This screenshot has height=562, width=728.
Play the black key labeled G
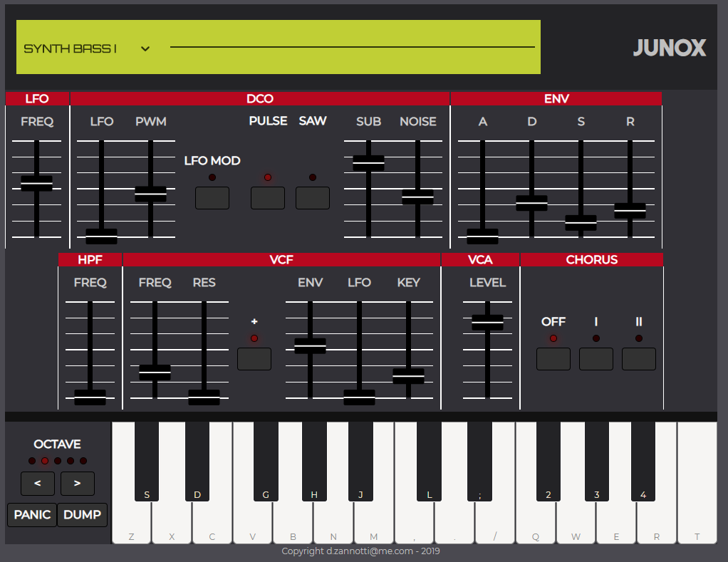pyautogui.click(x=266, y=462)
